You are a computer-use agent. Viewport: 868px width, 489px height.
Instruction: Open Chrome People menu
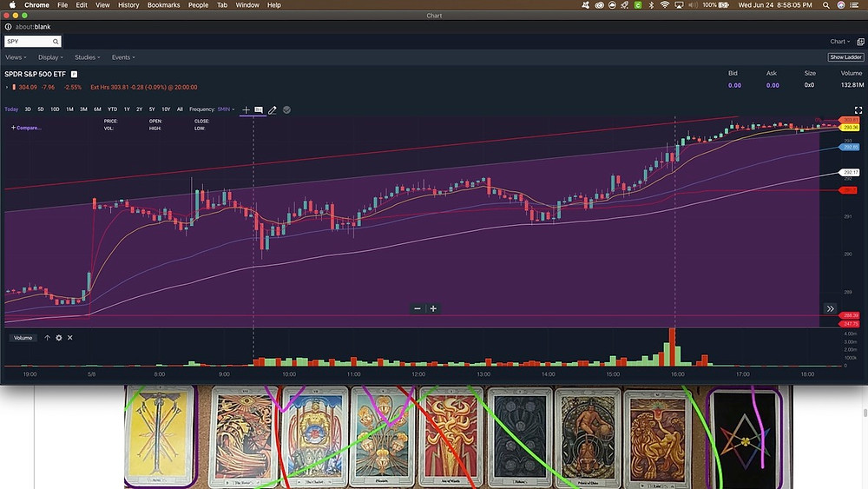click(198, 5)
